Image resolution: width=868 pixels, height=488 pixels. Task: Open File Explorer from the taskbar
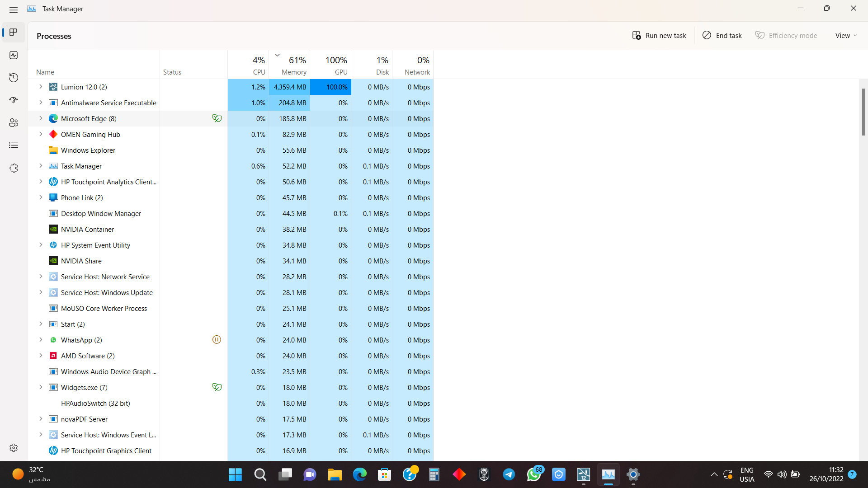pos(335,474)
